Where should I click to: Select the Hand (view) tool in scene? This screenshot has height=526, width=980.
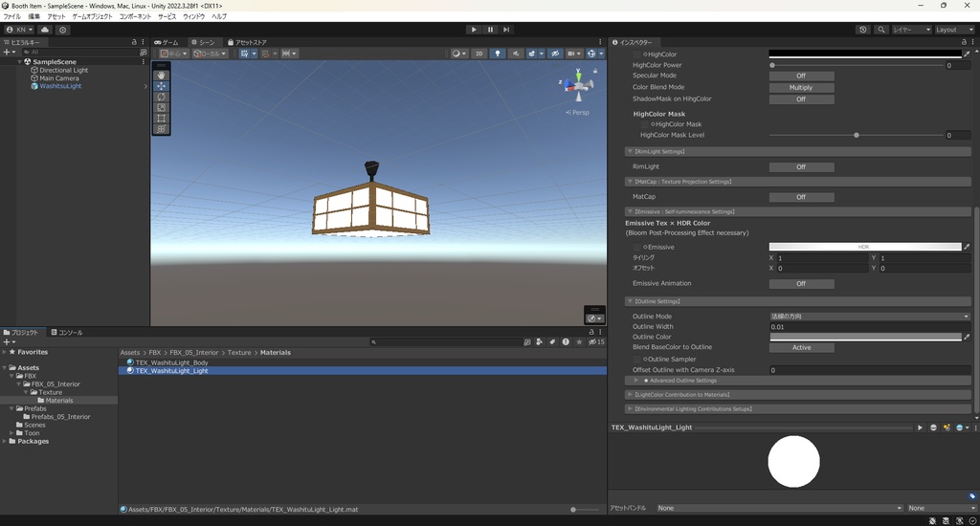[x=161, y=75]
